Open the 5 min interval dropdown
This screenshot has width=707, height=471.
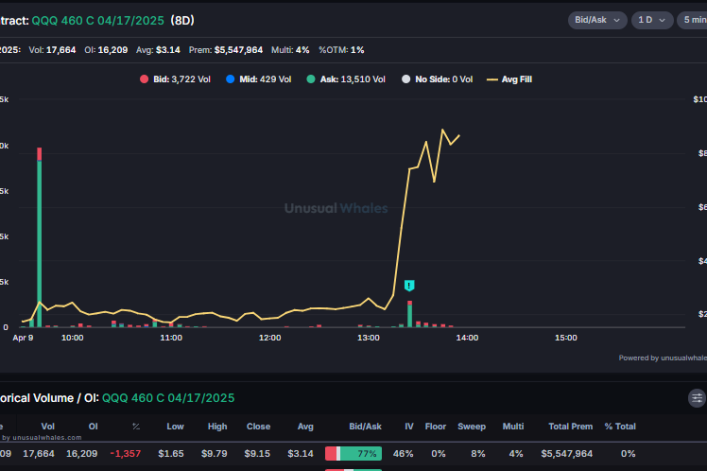point(693,20)
